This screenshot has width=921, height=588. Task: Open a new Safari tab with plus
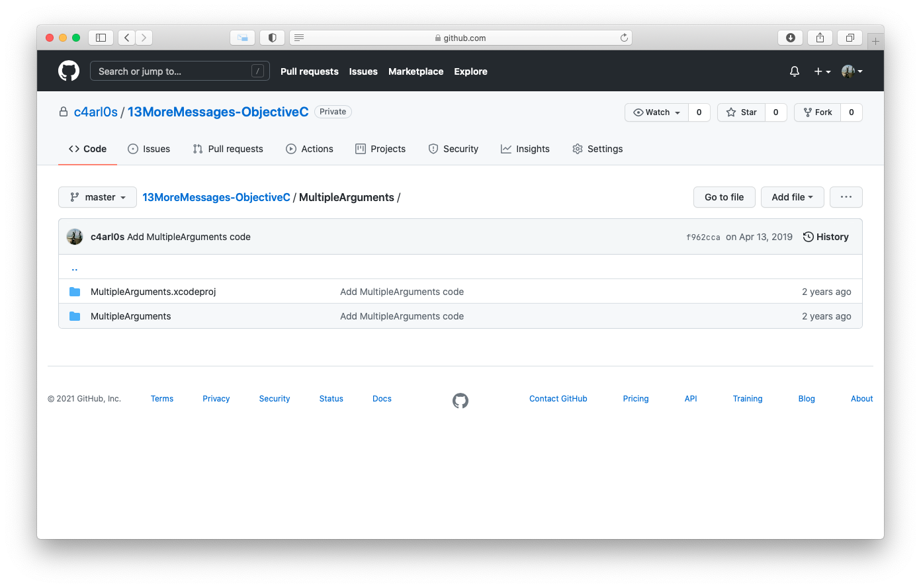point(875,41)
